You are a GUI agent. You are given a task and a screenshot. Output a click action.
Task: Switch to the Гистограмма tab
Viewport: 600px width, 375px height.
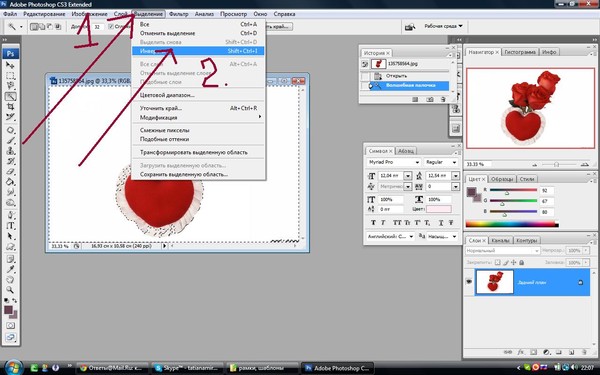click(x=520, y=52)
